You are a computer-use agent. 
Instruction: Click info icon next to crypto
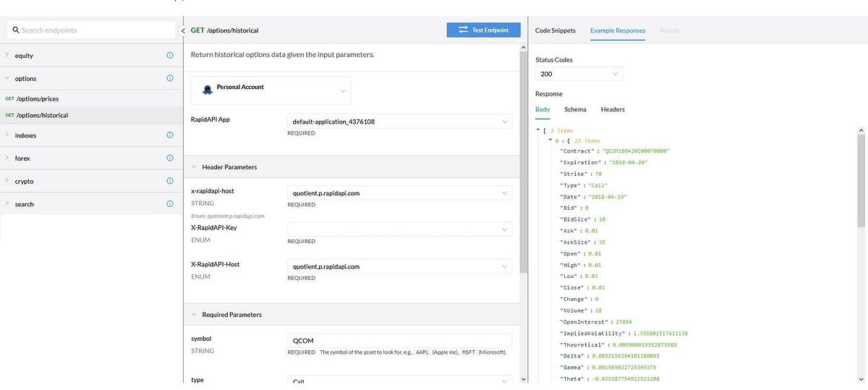pyautogui.click(x=170, y=181)
